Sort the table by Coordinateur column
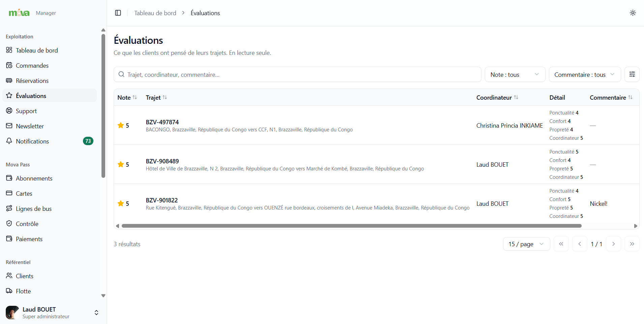This screenshot has width=644, height=324. [497, 97]
